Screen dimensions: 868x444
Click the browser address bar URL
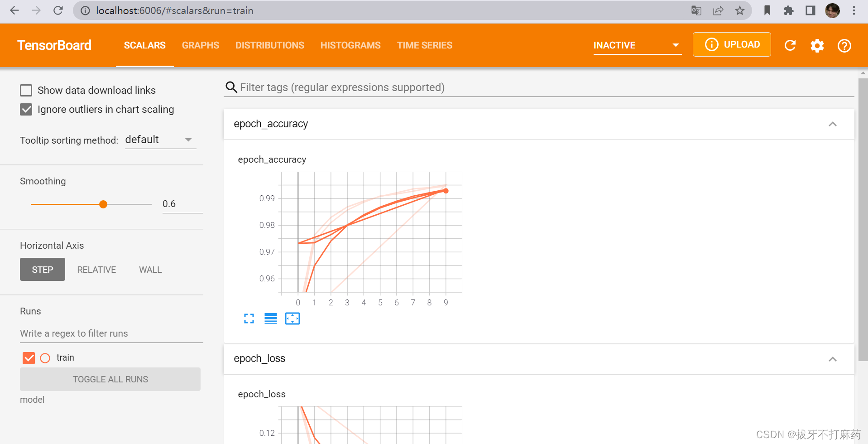pyautogui.click(x=174, y=10)
